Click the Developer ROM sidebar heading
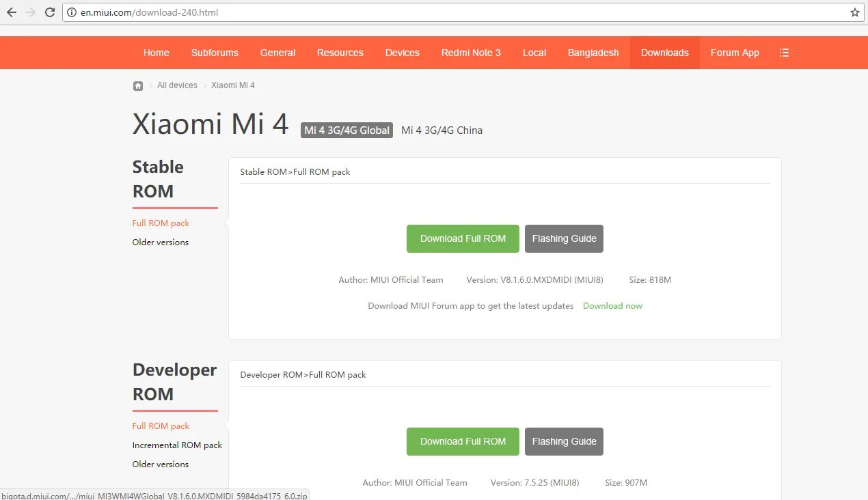868x500 pixels. pyautogui.click(x=174, y=382)
